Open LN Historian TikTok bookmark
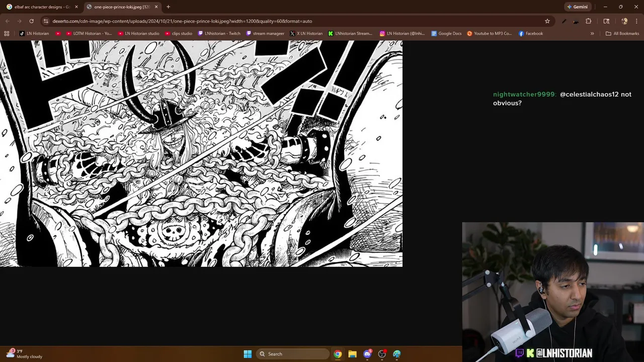The height and width of the screenshot is (362, 644). pyautogui.click(x=34, y=34)
